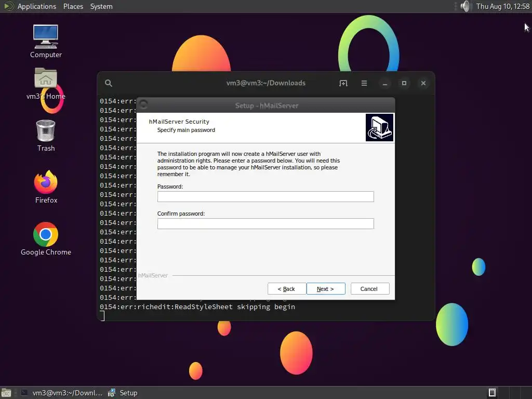
Task: Click the Back button in setup
Action: pyautogui.click(x=287, y=289)
